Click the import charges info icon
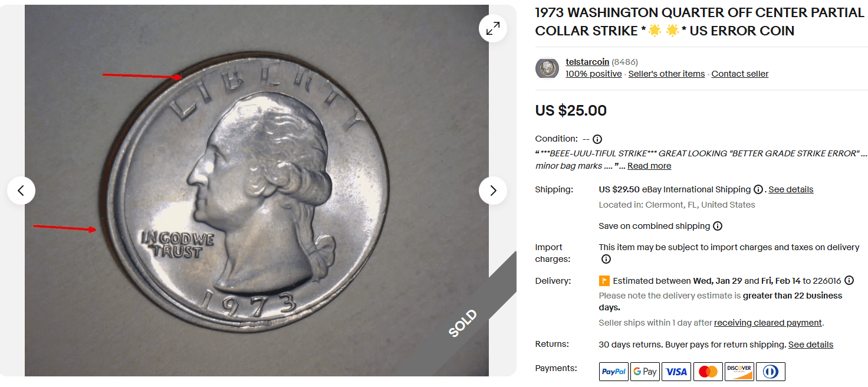This screenshot has height=387, width=868. (606, 259)
